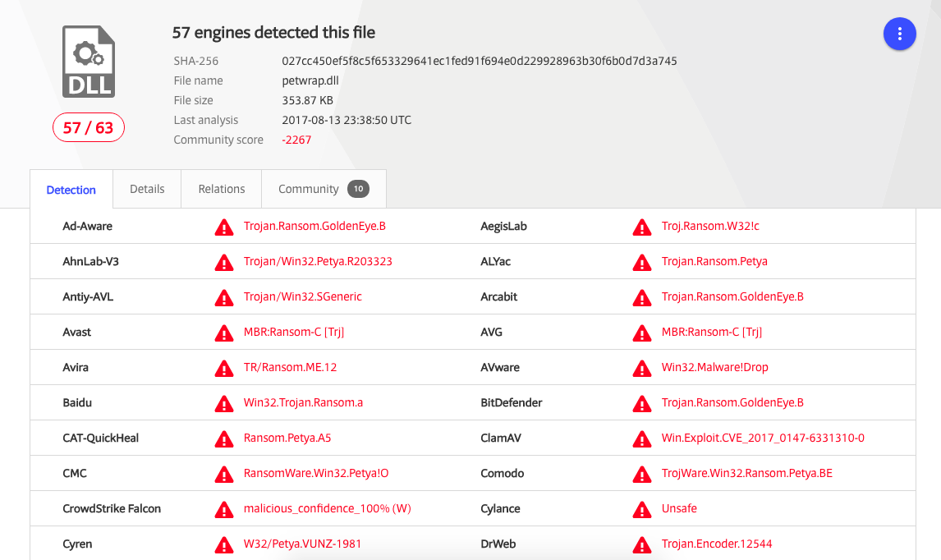Viewport: 941px width, 560px height.
Task: Click BitDefender result Trojan.Ransom.GoldenEye.B
Action: coord(732,402)
